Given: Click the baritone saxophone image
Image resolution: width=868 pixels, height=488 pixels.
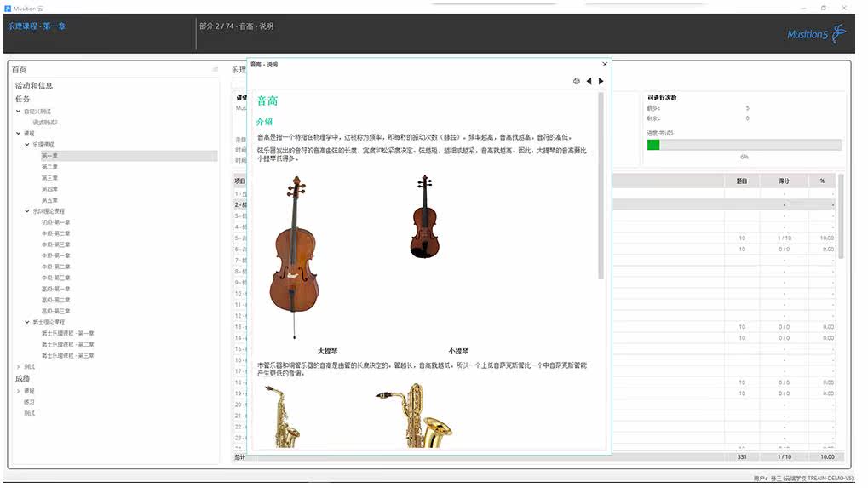Looking at the screenshot, I should pyautogui.click(x=414, y=415).
